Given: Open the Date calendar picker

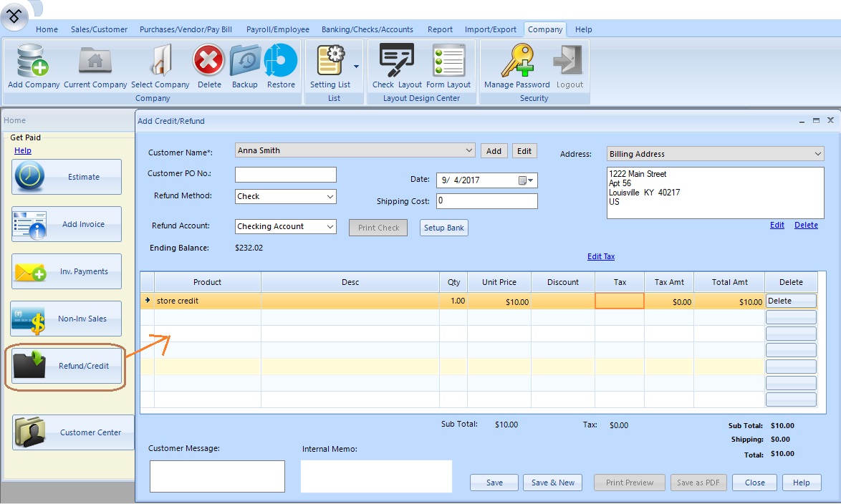Looking at the screenshot, I should pyautogui.click(x=527, y=180).
